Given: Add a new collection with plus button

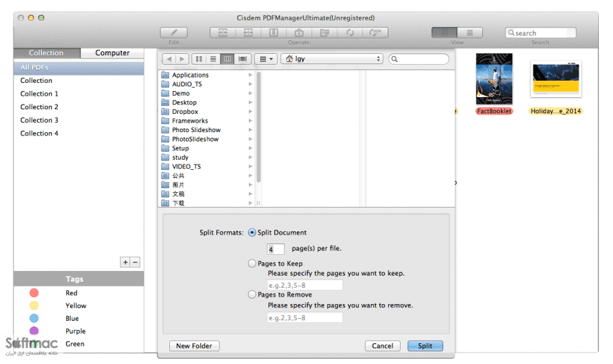Looking at the screenshot, I should pyautogui.click(x=125, y=262).
